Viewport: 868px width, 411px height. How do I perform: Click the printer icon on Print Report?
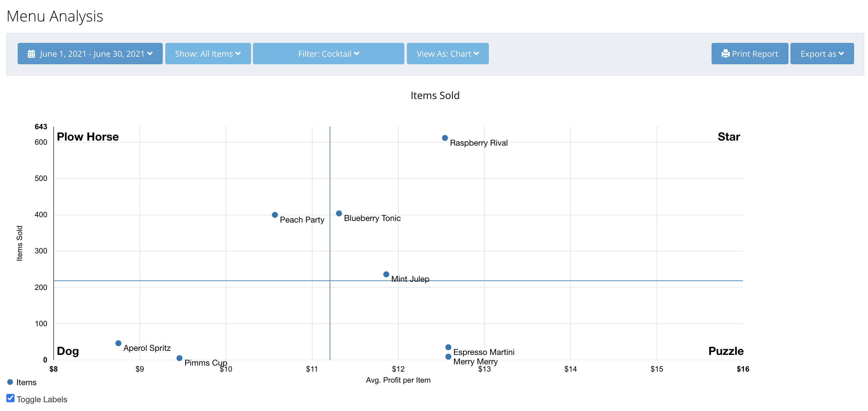(x=725, y=54)
